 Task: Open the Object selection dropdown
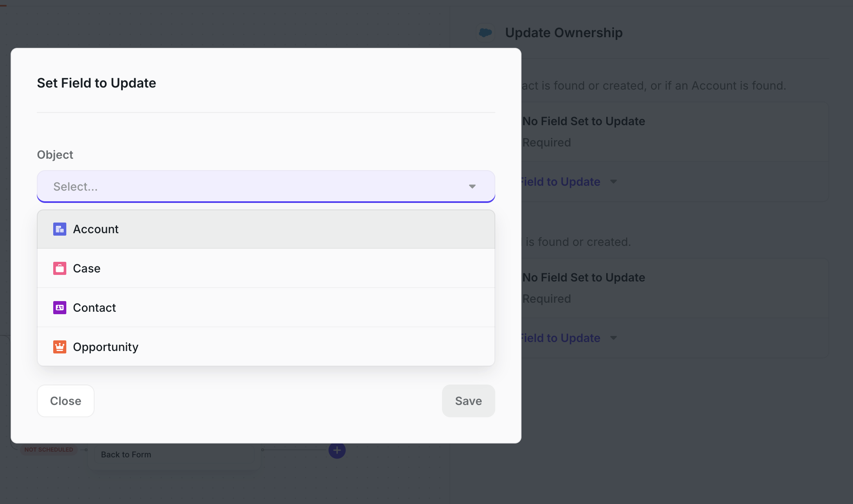[266, 186]
